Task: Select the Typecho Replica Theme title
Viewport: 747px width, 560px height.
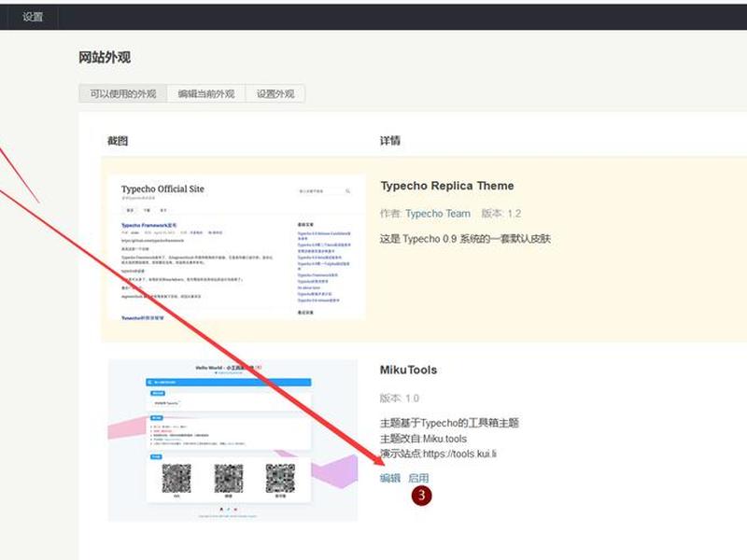Action: pos(447,186)
